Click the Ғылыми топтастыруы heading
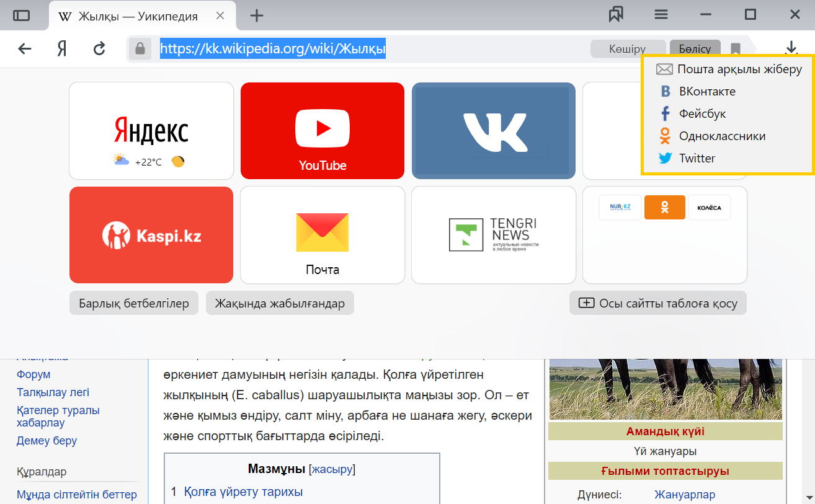The width and height of the screenshot is (815, 504). (665, 471)
